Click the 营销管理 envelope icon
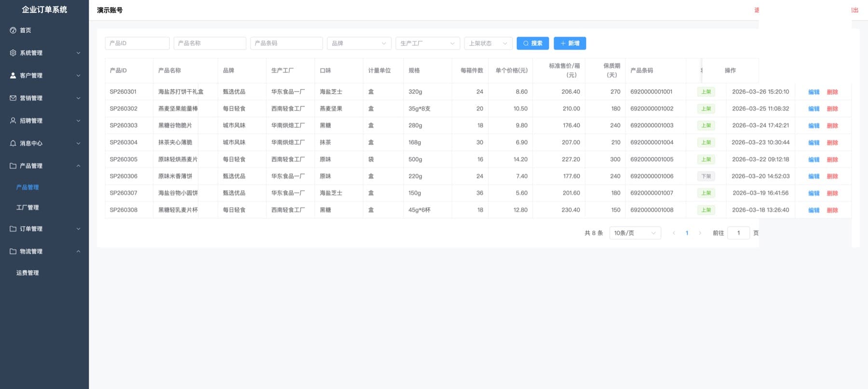This screenshot has width=868, height=389. point(13,98)
